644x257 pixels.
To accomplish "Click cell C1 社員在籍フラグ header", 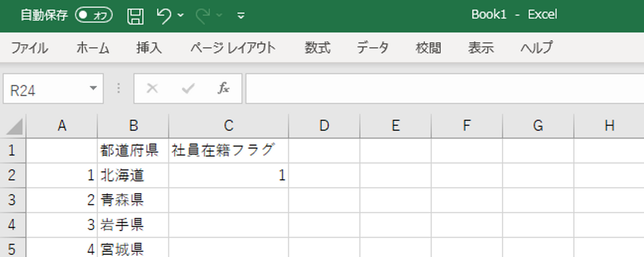I will [229, 150].
